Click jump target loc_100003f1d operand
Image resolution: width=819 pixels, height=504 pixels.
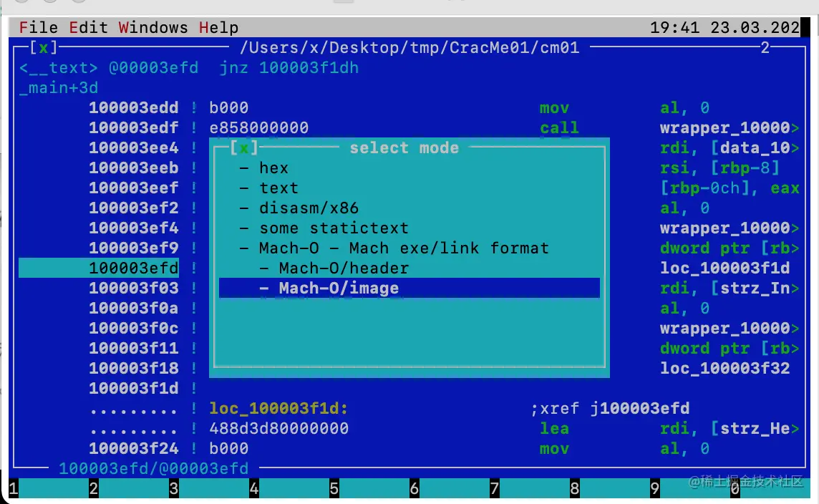pos(725,268)
